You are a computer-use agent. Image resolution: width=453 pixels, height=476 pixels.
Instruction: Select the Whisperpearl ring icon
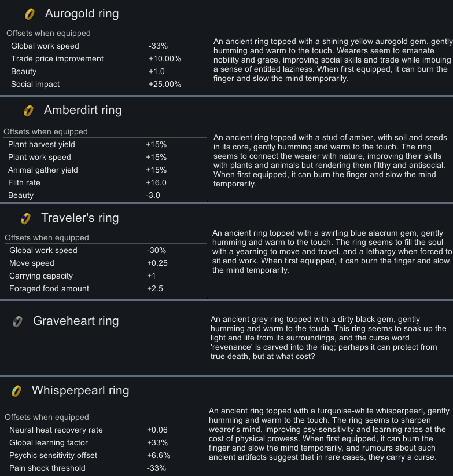click(16, 391)
